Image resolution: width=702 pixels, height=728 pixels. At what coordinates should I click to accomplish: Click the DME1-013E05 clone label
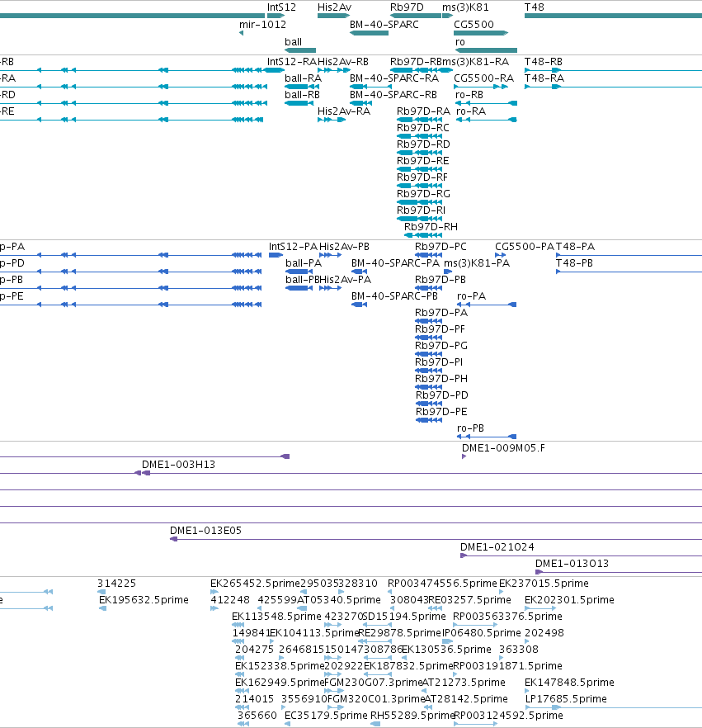click(205, 531)
